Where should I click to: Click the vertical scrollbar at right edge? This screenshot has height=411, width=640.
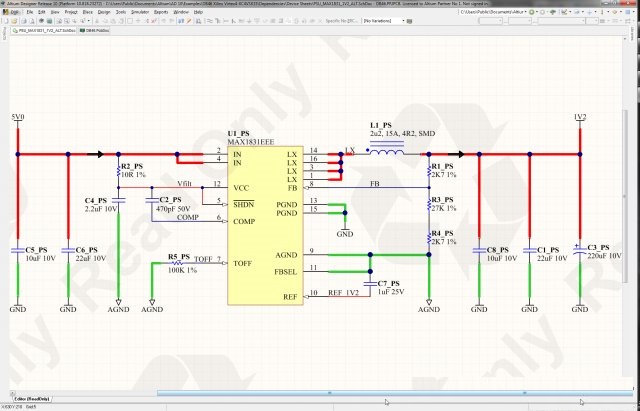pyautogui.click(x=625, y=196)
